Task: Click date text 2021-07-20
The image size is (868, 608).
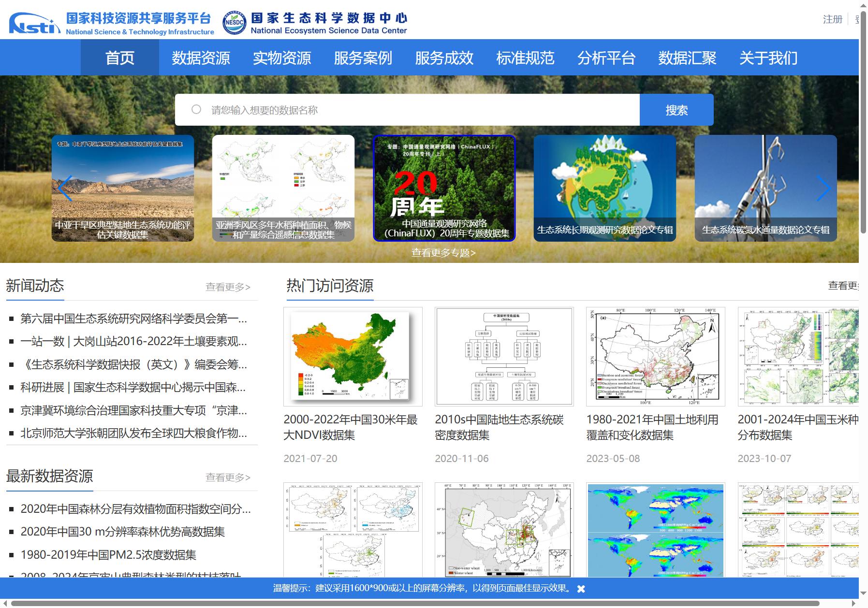Action: [x=310, y=458]
